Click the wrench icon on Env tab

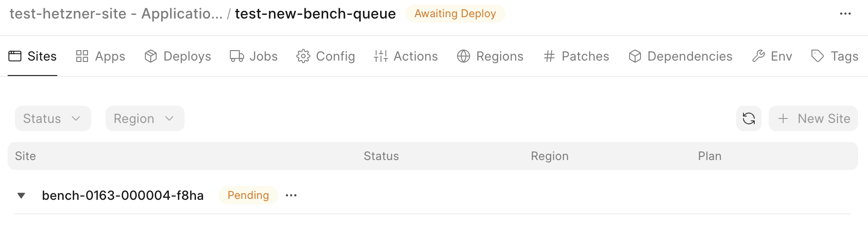coord(758,56)
